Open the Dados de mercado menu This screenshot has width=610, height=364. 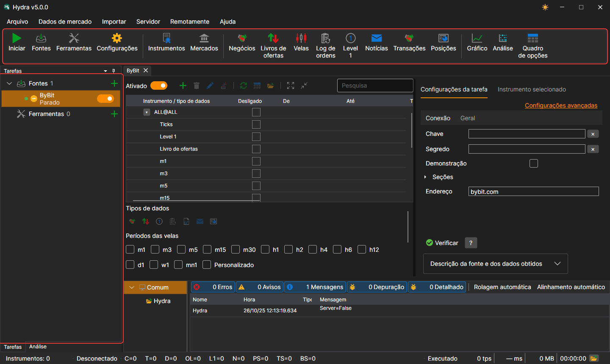[65, 22]
